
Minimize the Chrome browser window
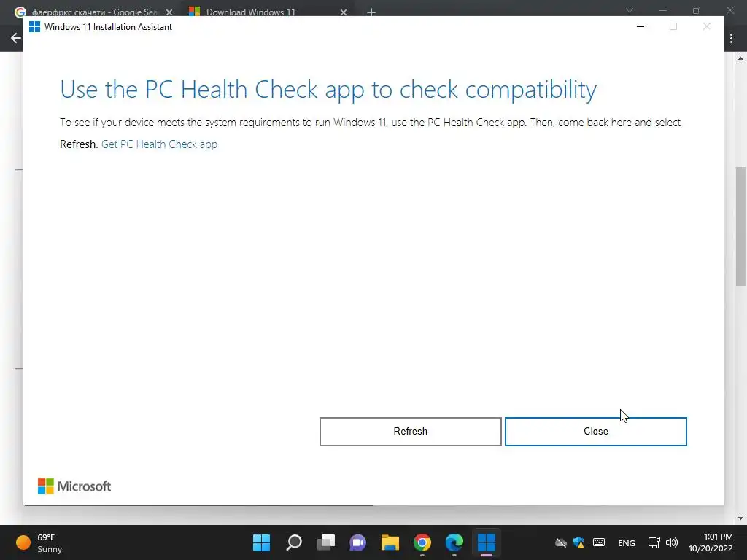tap(662, 10)
